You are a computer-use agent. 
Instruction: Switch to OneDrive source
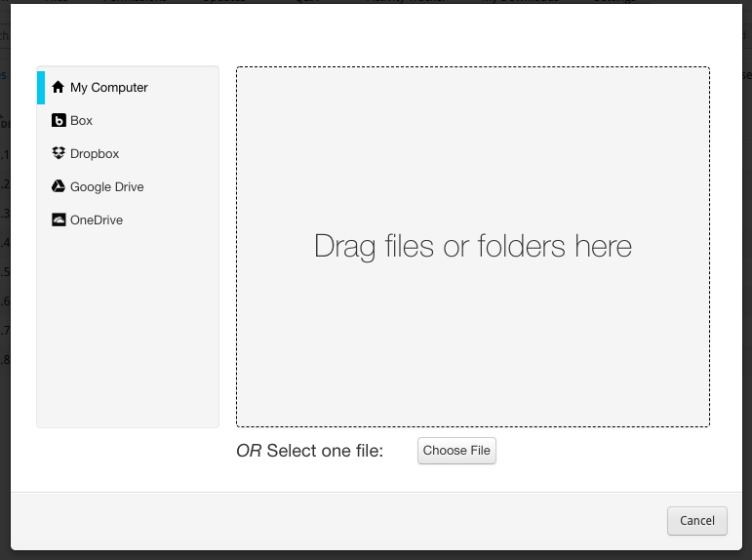pos(128,220)
